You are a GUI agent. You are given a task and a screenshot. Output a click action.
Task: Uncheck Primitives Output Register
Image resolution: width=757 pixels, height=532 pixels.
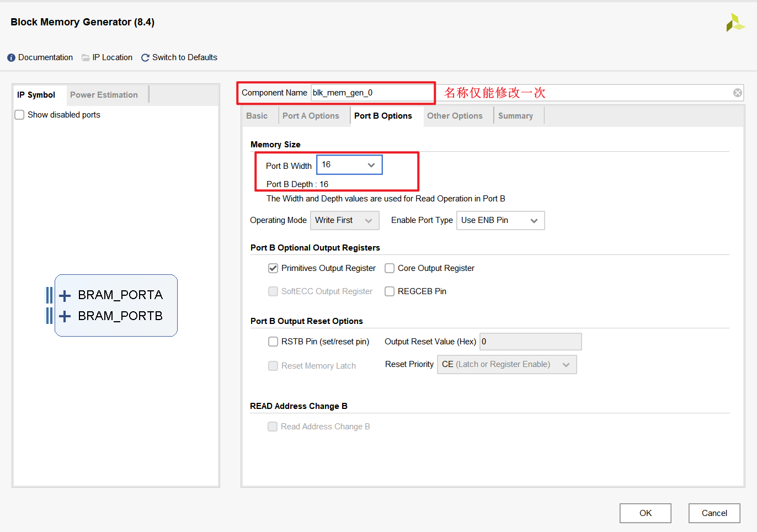click(273, 268)
